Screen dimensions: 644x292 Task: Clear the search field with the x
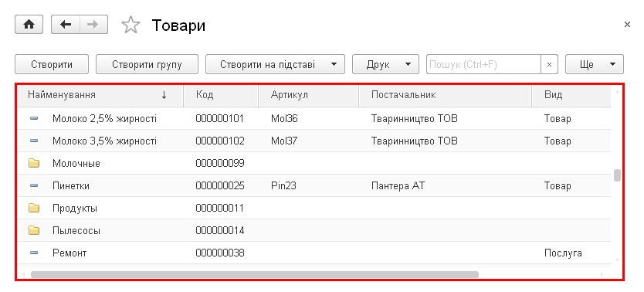[x=550, y=64]
